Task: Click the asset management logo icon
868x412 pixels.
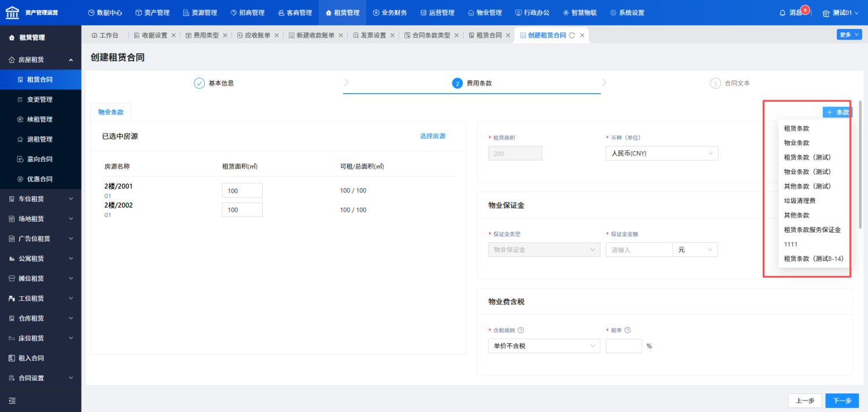Action: [x=12, y=12]
